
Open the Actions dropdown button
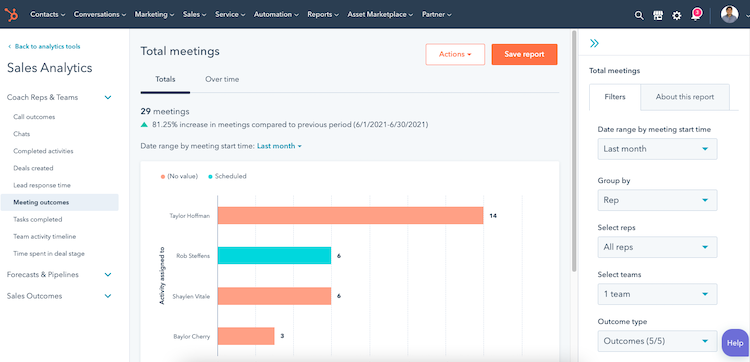455,55
